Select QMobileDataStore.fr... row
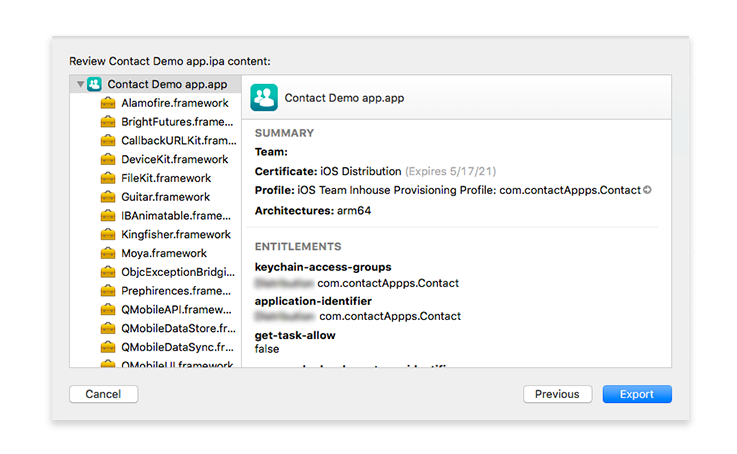The image size is (737, 454). tap(156, 329)
